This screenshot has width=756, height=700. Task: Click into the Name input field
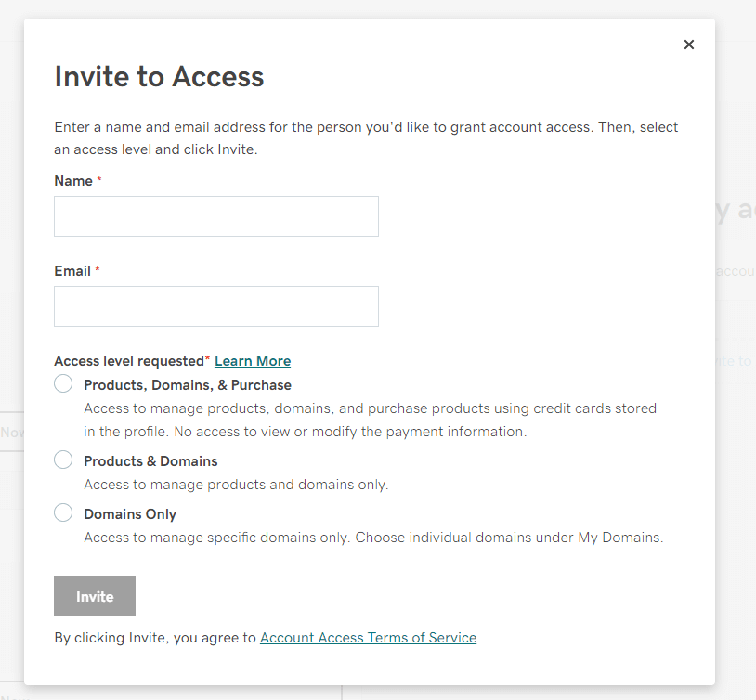216,216
